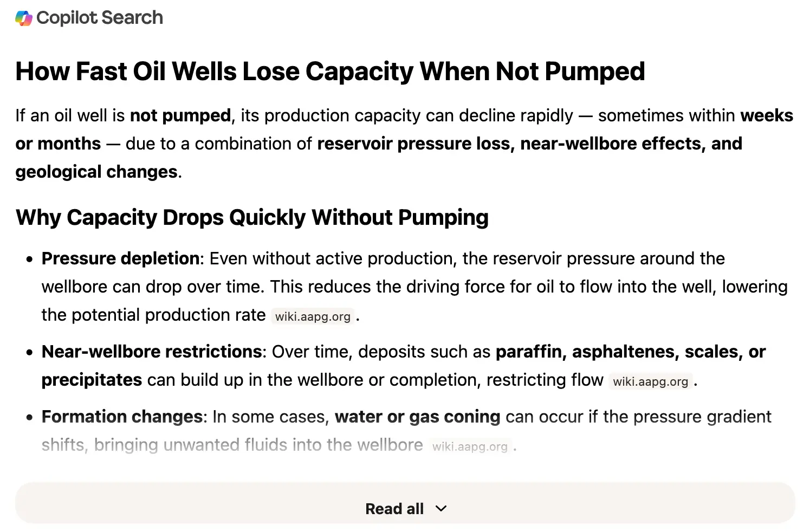Open wiki.aapg.org citation after 'into the wellbore'

[x=470, y=446]
